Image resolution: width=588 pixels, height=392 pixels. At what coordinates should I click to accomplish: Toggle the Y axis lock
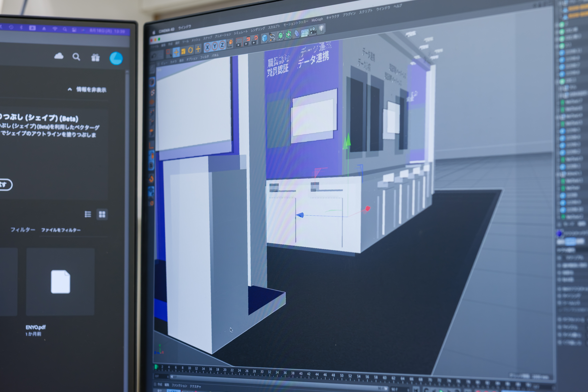coord(215,46)
